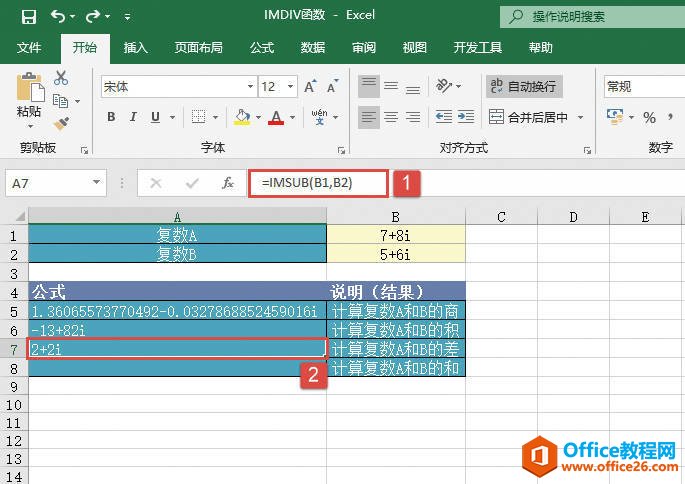Click the formula bar with =IMSUB(B1,B2)
Image resolution: width=685 pixels, height=484 pixels.
[x=319, y=183]
